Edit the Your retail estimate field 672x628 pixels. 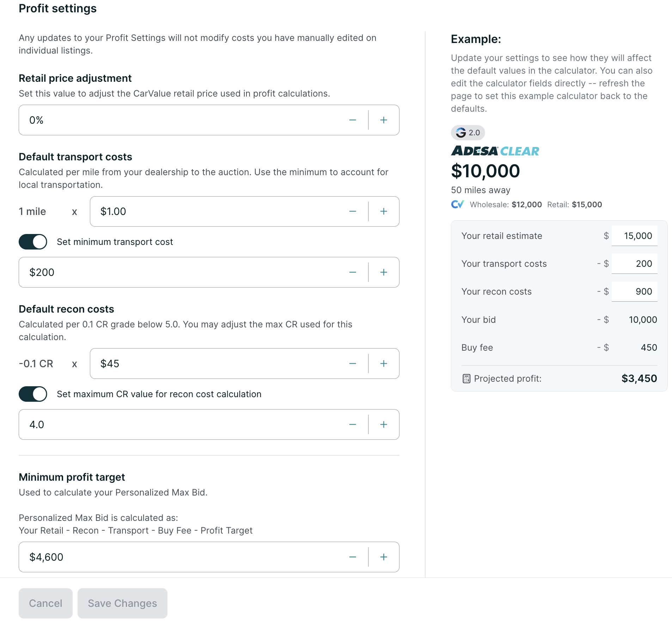pyautogui.click(x=634, y=236)
